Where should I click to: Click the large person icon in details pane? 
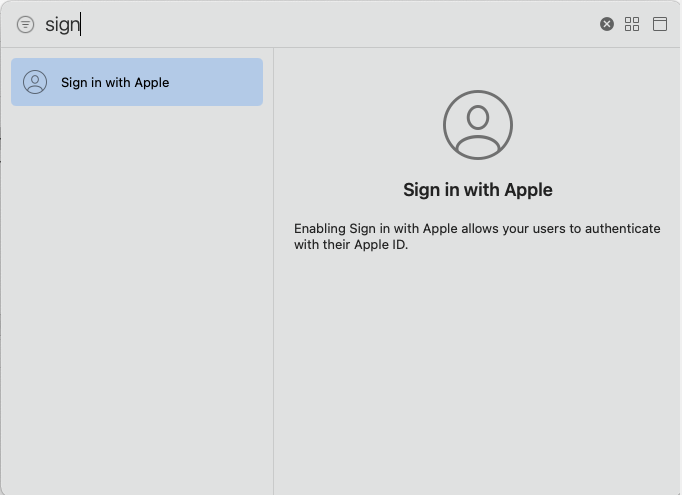[x=478, y=125]
